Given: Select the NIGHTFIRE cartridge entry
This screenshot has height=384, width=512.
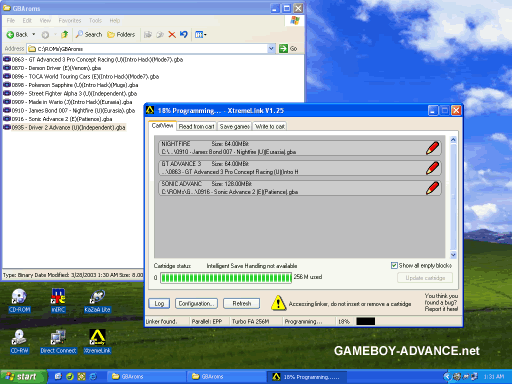Looking at the screenshot, I should coord(300,148).
